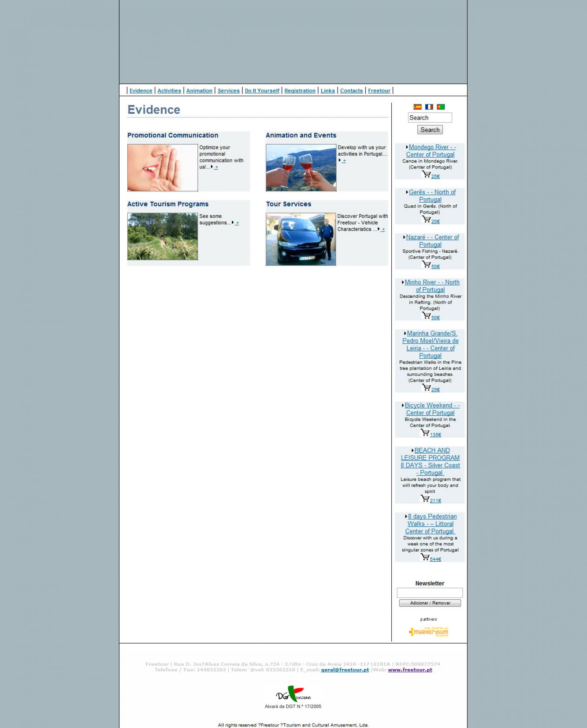Click cart icon for Mondego River
The image size is (587, 728).
click(426, 175)
